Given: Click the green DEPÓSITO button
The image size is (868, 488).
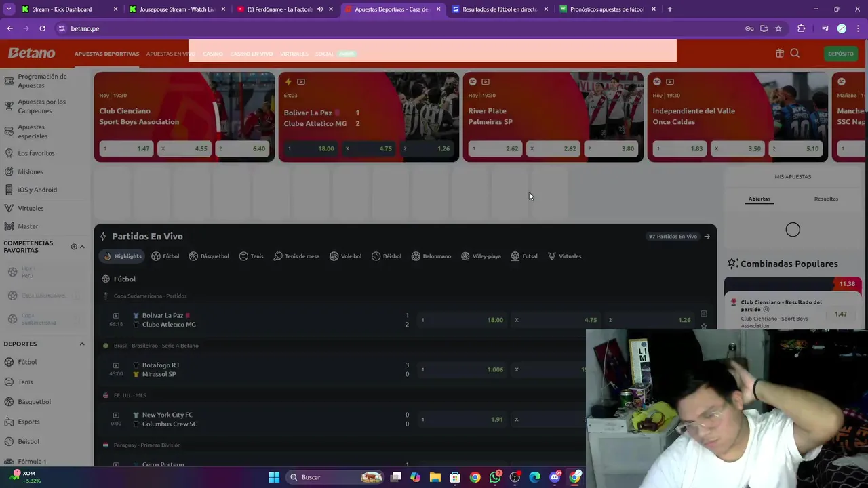Looking at the screenshot, I should point(841,54).
